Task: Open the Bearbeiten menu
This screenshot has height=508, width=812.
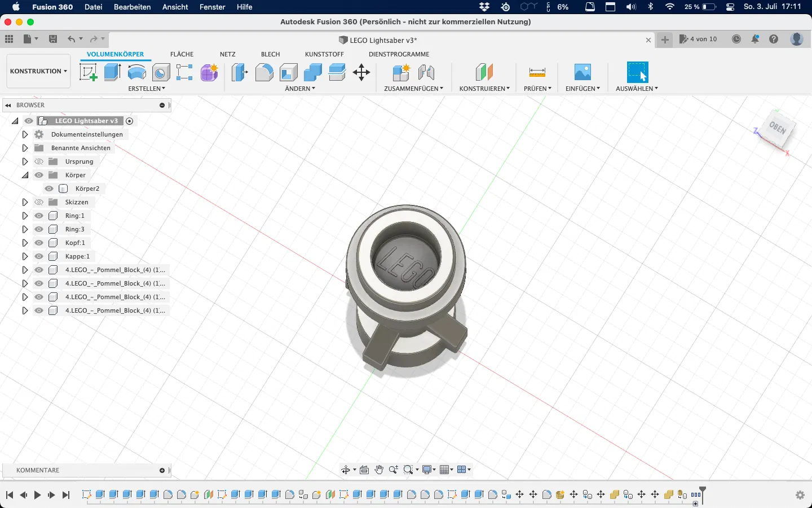Action: (x=133, y=7)
